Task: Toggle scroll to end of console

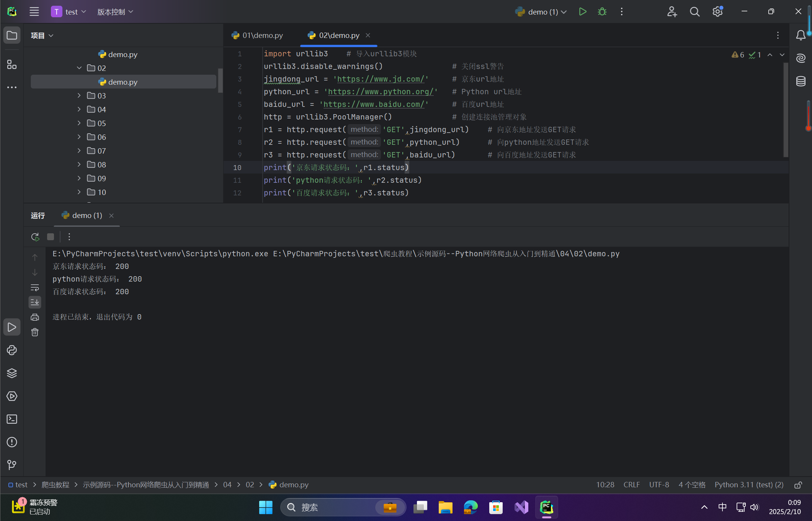Action: 35,302
